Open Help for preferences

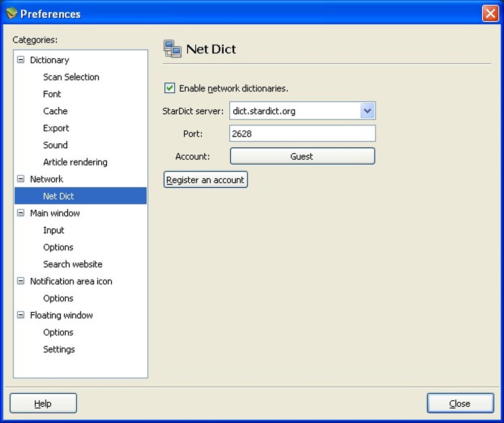point(43,403)
